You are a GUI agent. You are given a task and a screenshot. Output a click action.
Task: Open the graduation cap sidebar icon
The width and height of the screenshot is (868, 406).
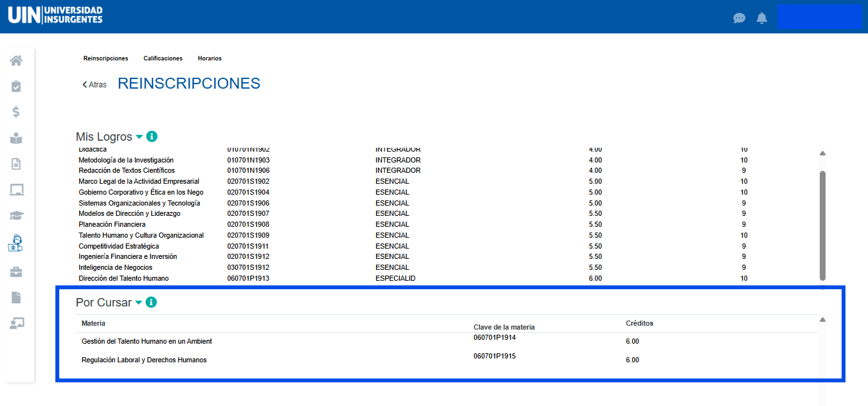click(17, 216)
